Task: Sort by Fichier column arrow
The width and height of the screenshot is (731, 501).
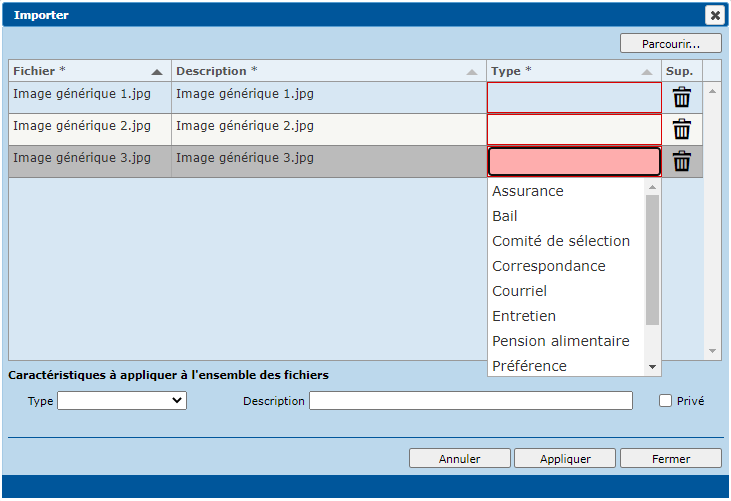Action: (157, 72)
